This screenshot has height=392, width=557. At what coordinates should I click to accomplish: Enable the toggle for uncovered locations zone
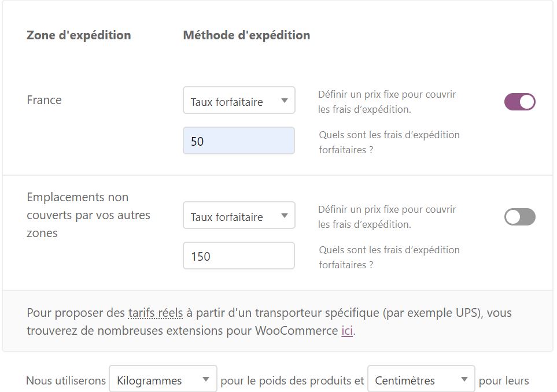click(x=518, y=217)
